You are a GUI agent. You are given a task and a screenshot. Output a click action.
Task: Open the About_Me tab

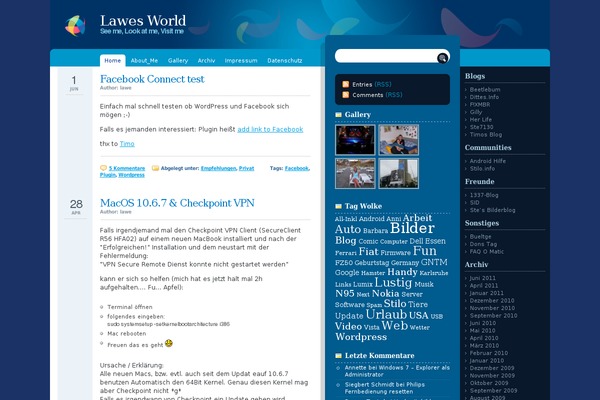click(x=144, y=60)
